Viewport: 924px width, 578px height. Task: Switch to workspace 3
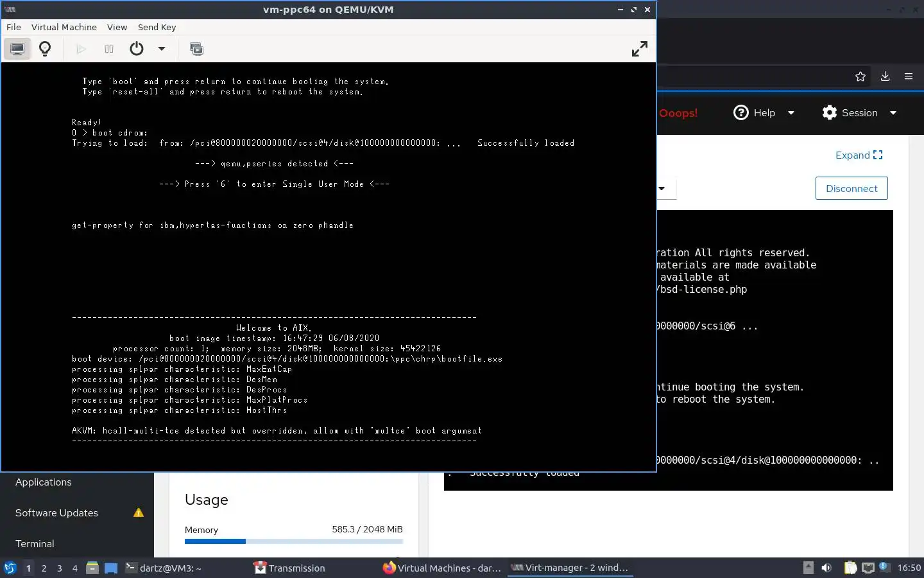click(x=60, y=568)
